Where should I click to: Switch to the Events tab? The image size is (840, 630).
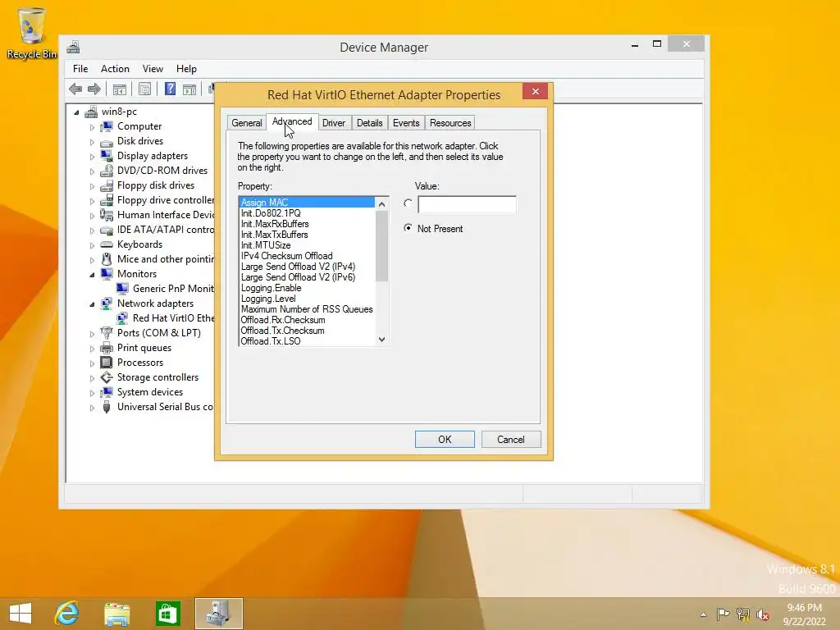click(x=406, y=123)
